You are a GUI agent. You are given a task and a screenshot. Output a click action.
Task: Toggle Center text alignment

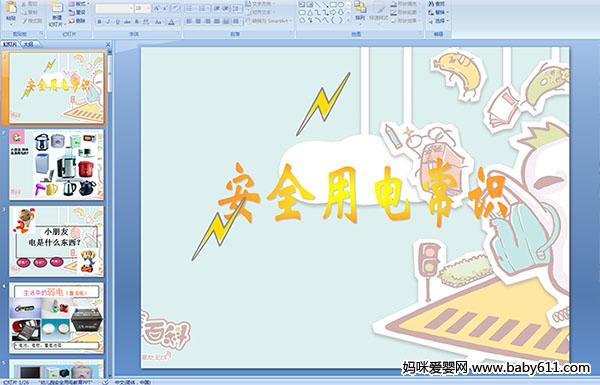pyautogui.click(x=198, y=21)
